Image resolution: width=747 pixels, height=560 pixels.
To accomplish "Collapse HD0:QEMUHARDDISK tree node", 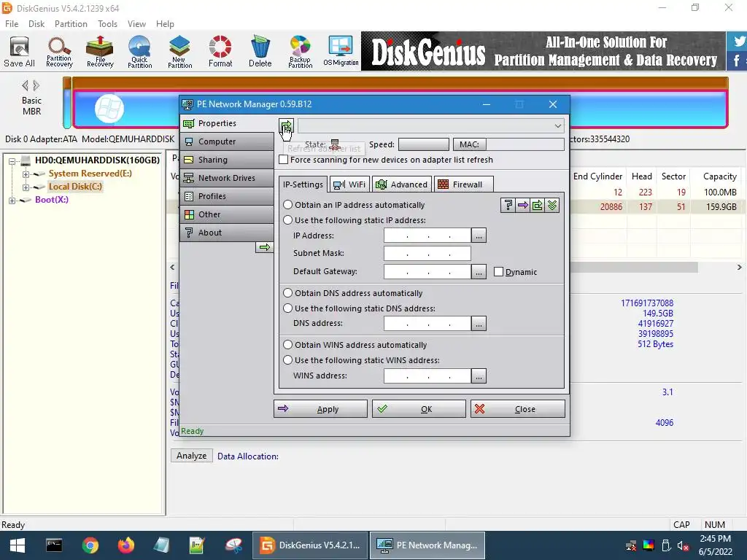I will [12, 161].
